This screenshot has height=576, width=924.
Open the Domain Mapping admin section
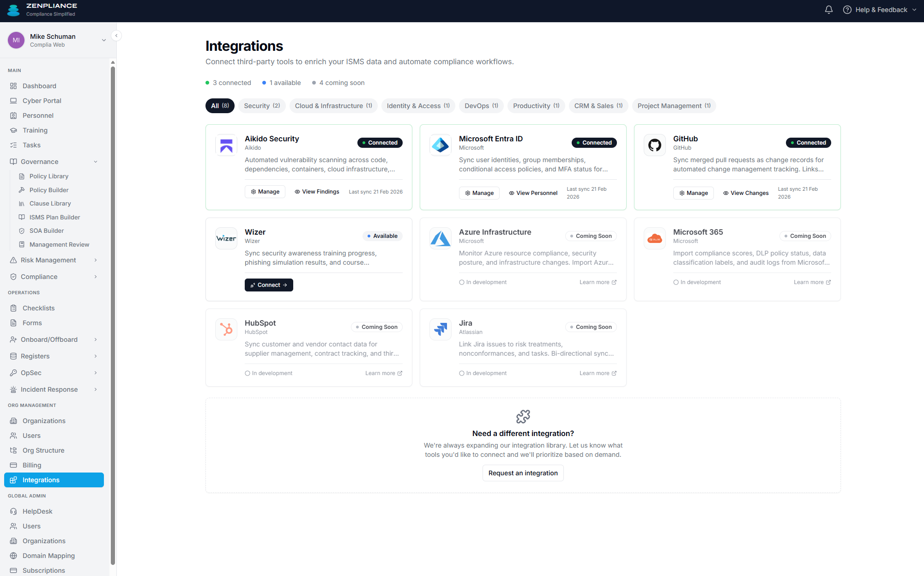click(49, 556)
